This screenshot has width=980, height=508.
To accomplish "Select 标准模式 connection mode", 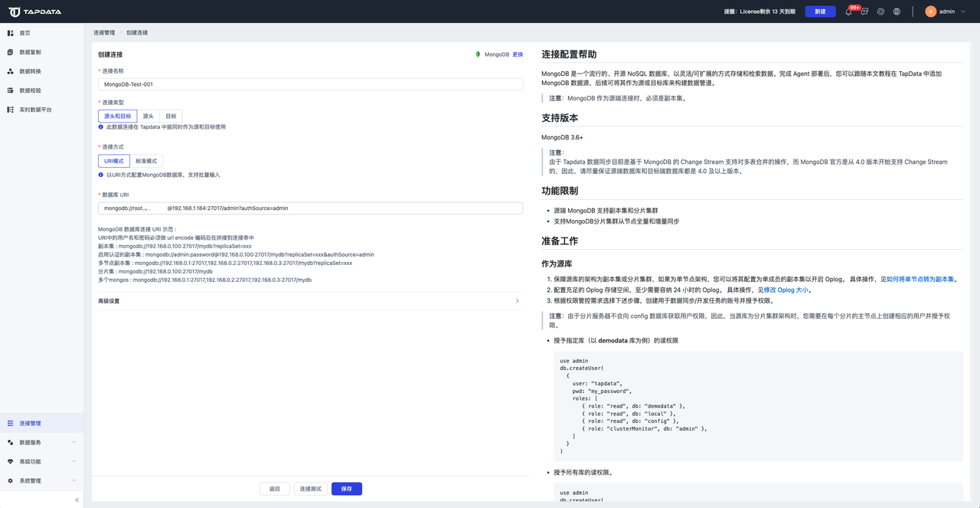I will tap(146, 161).
